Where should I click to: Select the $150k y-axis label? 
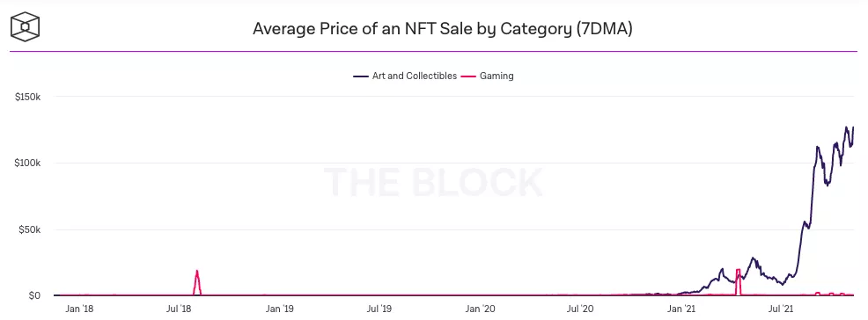pos(27,97)
